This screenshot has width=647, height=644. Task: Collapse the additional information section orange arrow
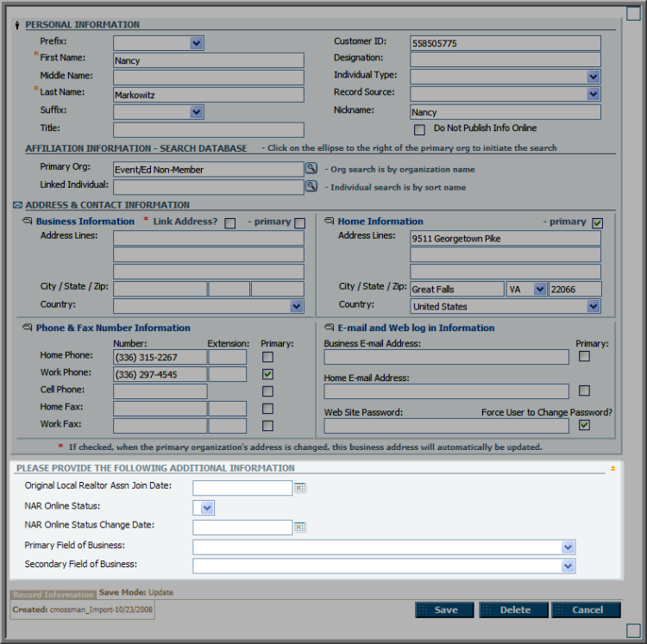[612, 468]
